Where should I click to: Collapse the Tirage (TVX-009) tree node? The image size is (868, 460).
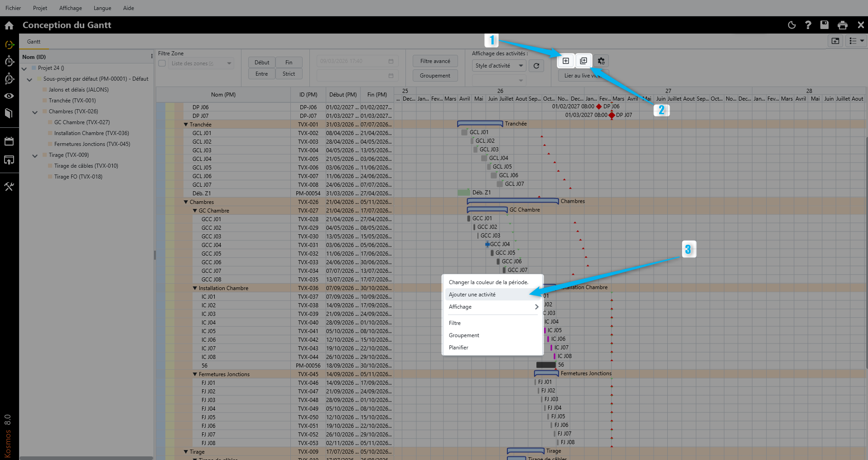[35, 155]
